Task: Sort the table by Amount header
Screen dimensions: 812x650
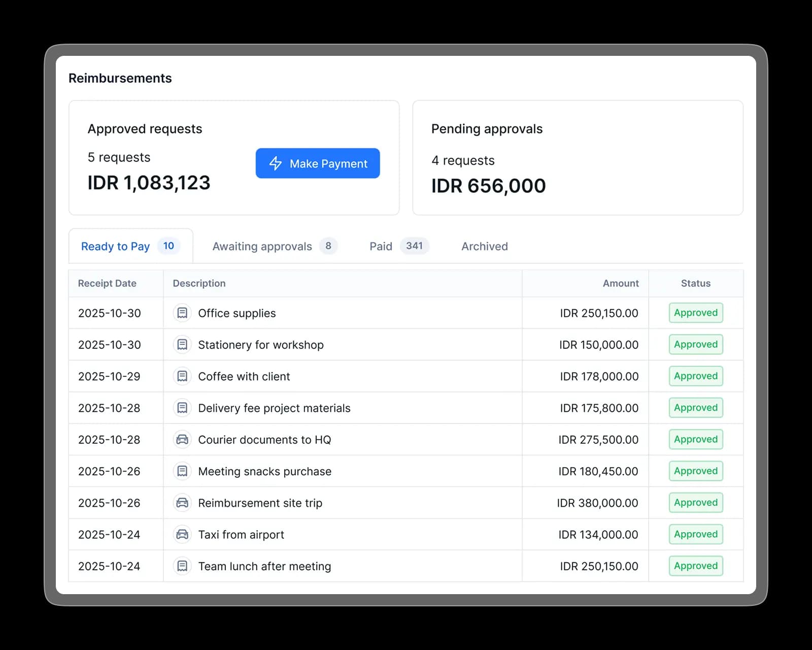Action: coord(621,283)
